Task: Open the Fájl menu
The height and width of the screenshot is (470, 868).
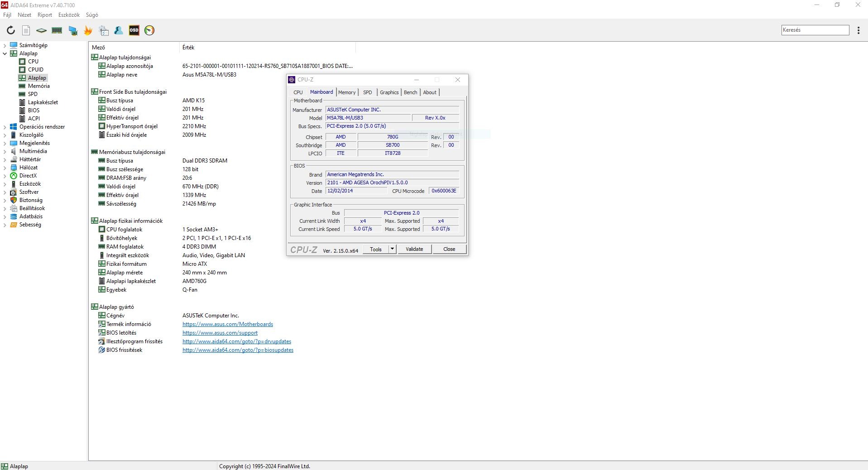Action: click(x=7, y=15)
